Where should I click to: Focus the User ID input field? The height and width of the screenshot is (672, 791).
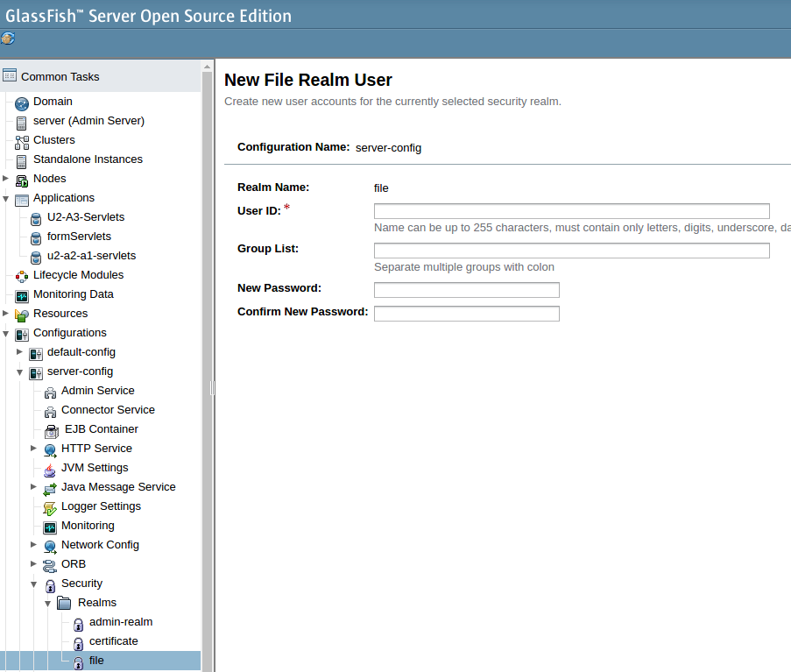pos(571,211)
